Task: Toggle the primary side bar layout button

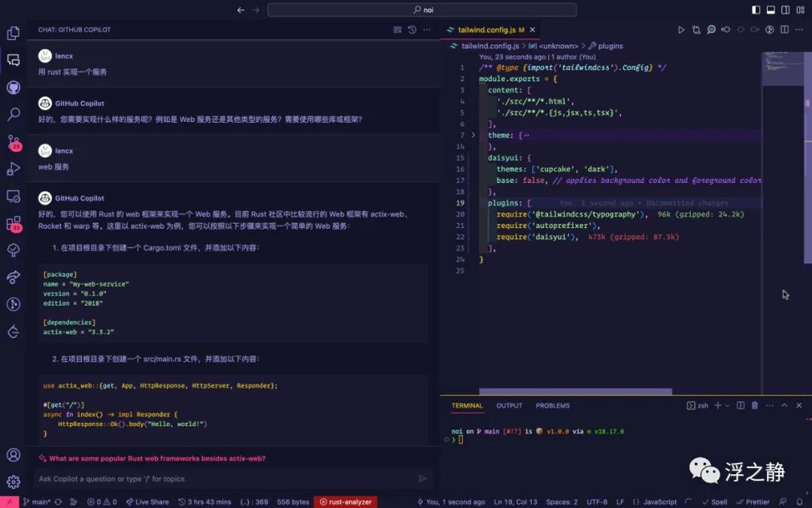Action: pyautogui.click(x=756, y=10)
